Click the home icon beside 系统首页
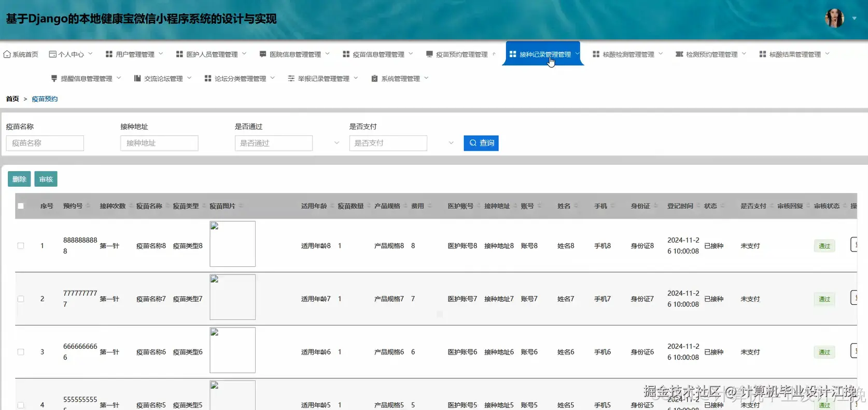The width and height of the screenshot is (868, 410). point(7,54)
